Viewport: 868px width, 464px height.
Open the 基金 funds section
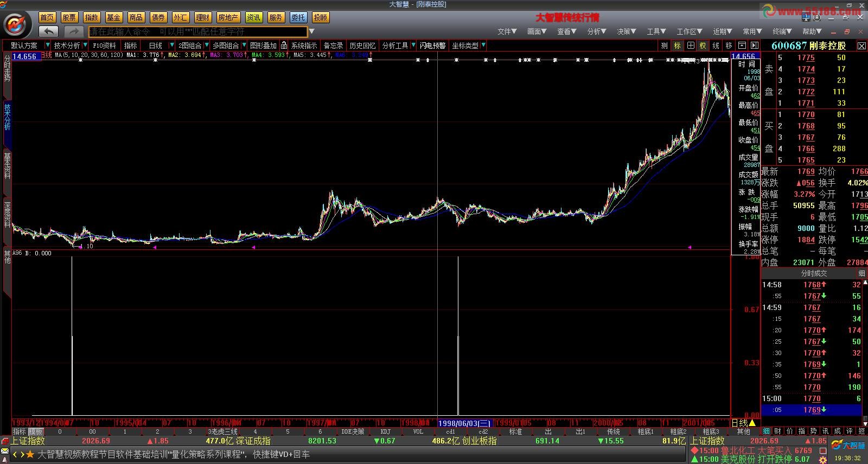(x=114, y=17)
